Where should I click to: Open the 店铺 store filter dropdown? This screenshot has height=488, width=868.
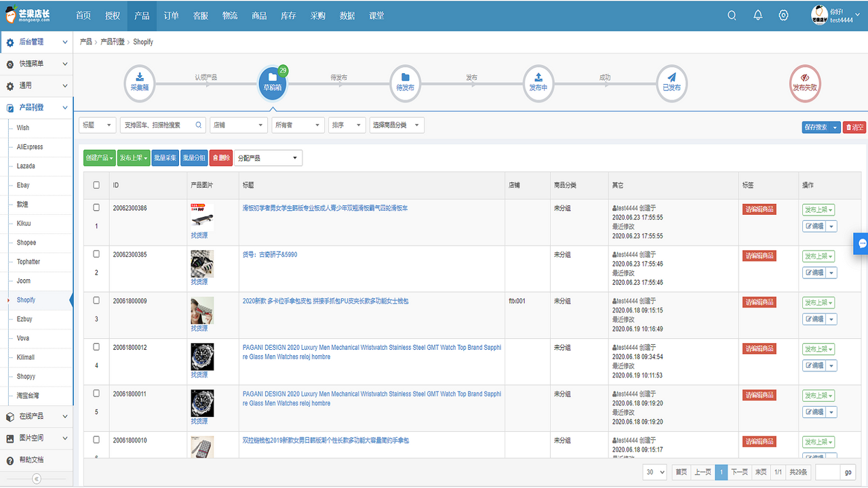click(x=239, y=125)
